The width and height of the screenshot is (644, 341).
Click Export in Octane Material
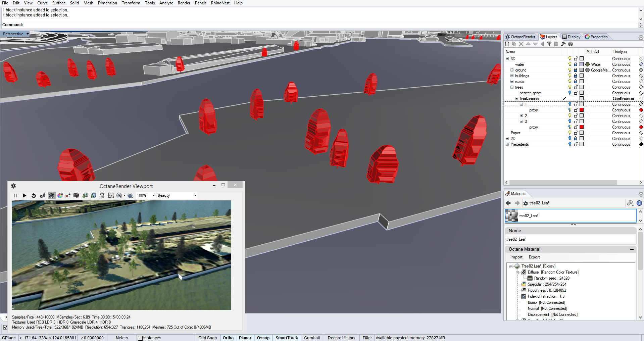tap(534, 257)
